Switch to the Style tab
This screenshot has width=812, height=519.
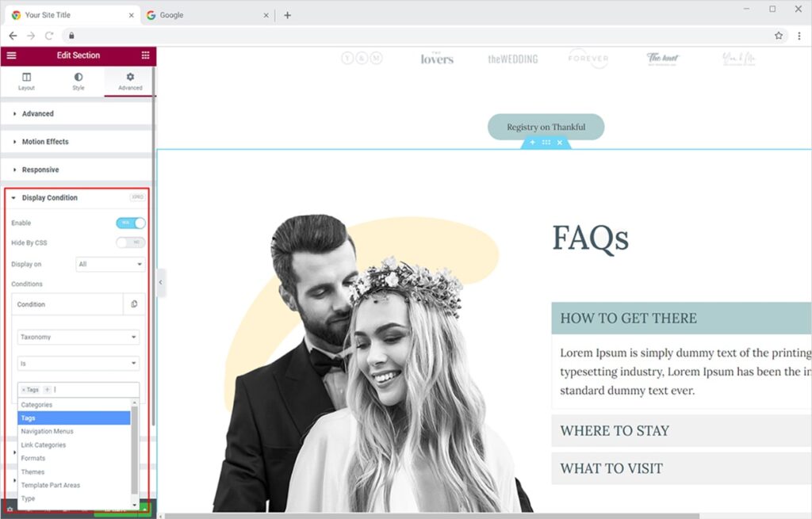pos(78,82)
